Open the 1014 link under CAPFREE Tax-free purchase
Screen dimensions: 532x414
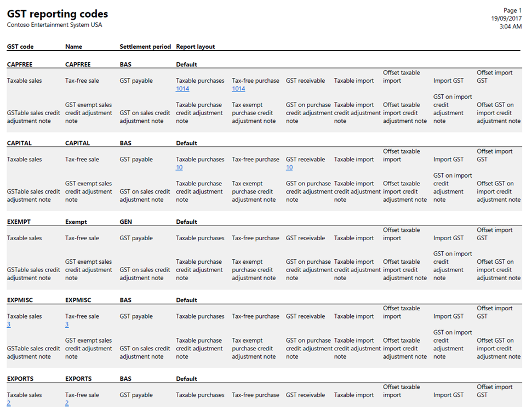(x=238, y=89)
